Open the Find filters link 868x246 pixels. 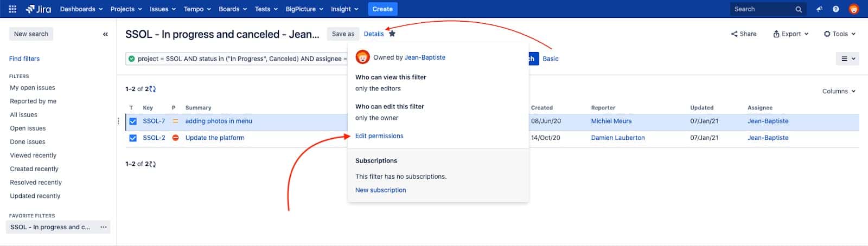pyautogui.click(x=24, y=59)
